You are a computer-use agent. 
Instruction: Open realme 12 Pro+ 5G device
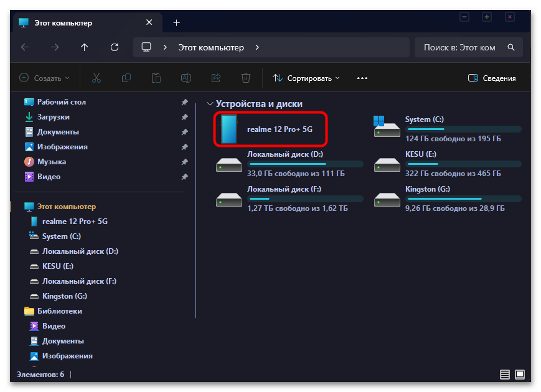[270, 129]
